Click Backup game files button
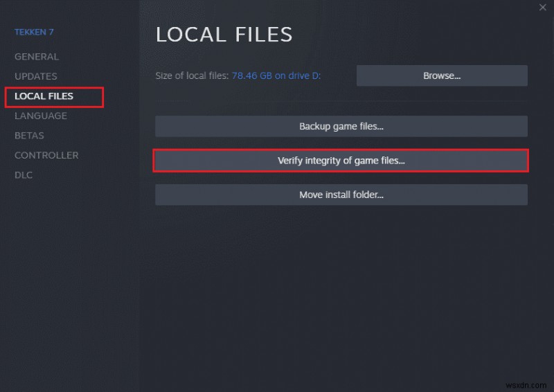Viewport: 554px width, 392px height. (x=341, y=126)
